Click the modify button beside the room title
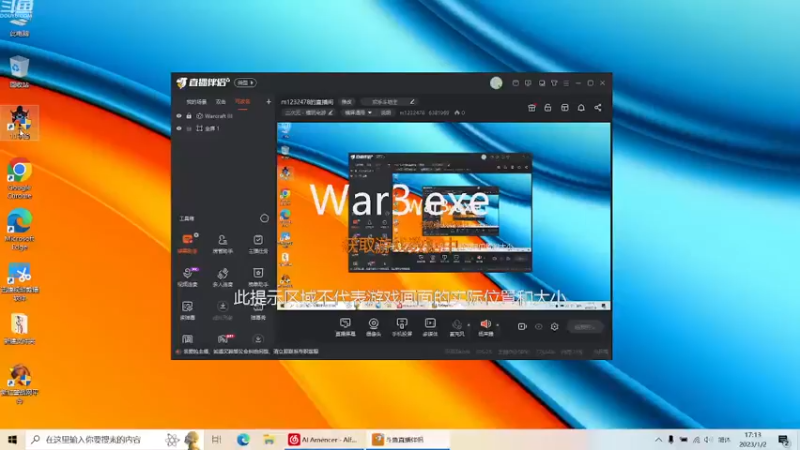This screenshot has width=800, height=450. click(347, 102)
